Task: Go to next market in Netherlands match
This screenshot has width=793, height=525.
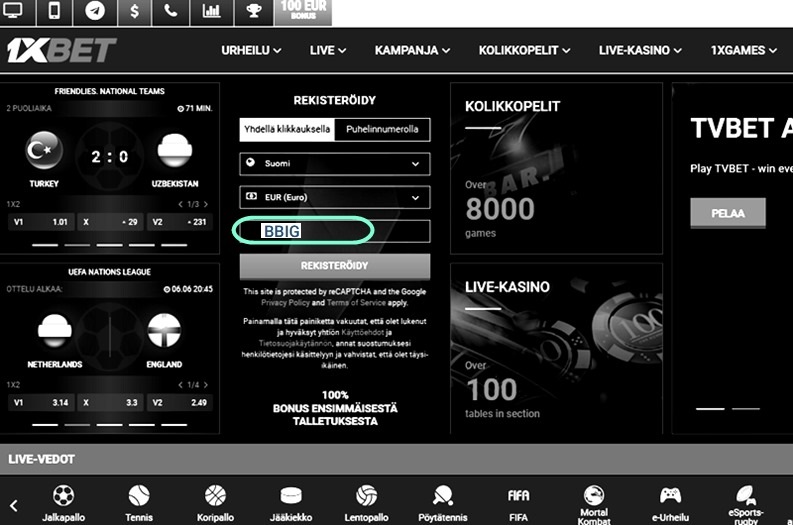Action: coord(206,385)
